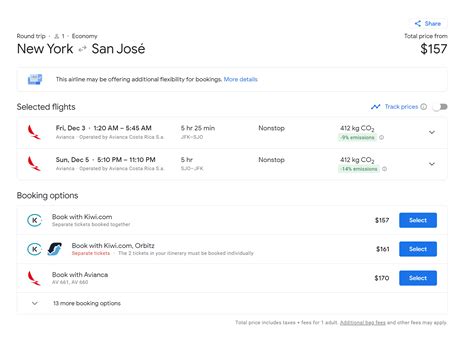
Task: Click Avianca logo in the $170 booking row
Action: click(x=34, y=278)
